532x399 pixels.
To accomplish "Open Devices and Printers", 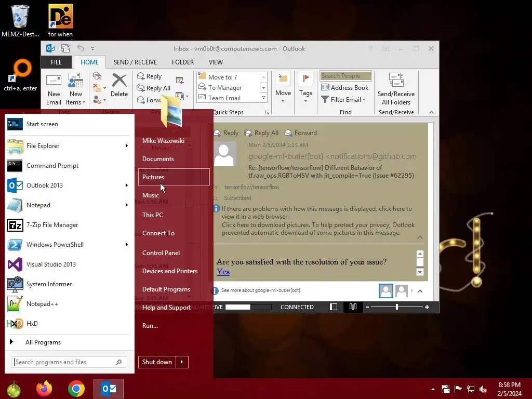I will click(x=170, y=271).
